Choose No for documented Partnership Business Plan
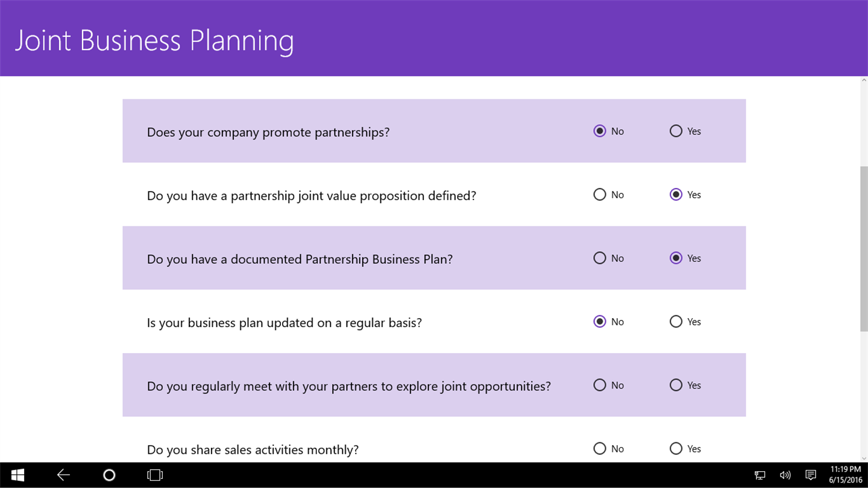This screenshot has width=868, height=488. [600, 258]
